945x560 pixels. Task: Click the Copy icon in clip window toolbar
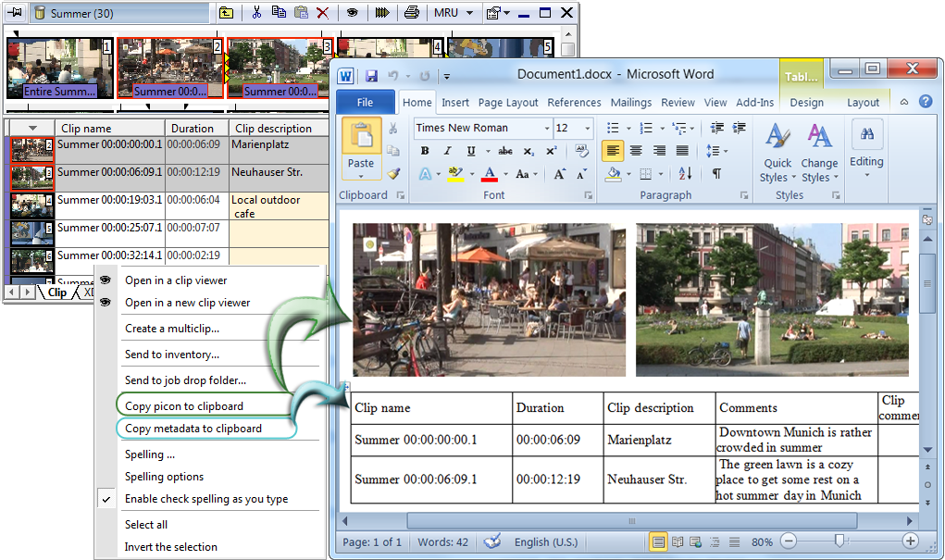pos(279,12)
